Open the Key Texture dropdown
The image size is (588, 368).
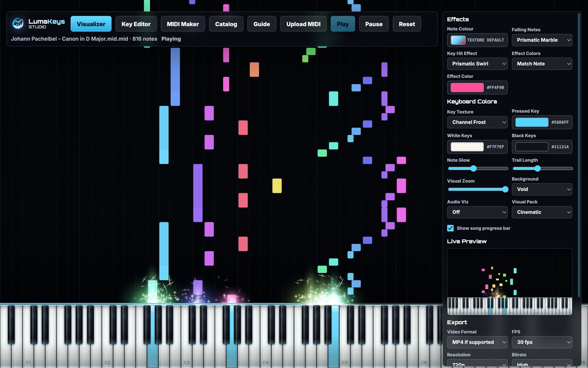click(x=477, y=122)
